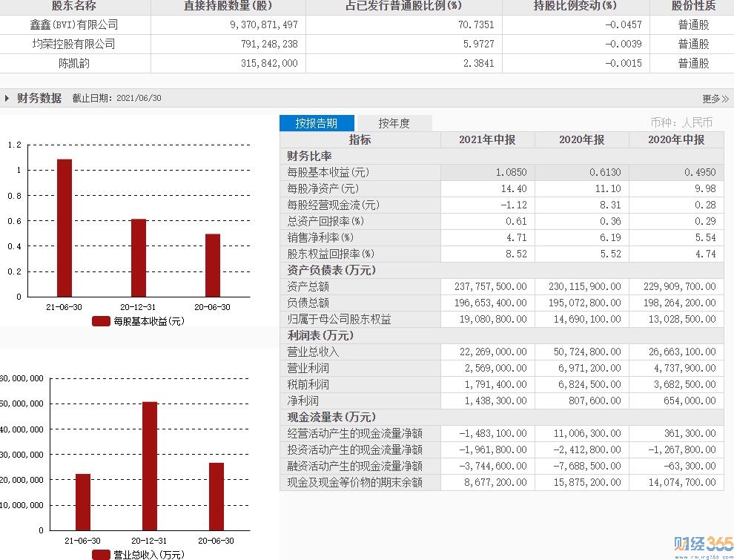
Task: Click shareholder 均荣控股有限公司
Action: [74, 44]
